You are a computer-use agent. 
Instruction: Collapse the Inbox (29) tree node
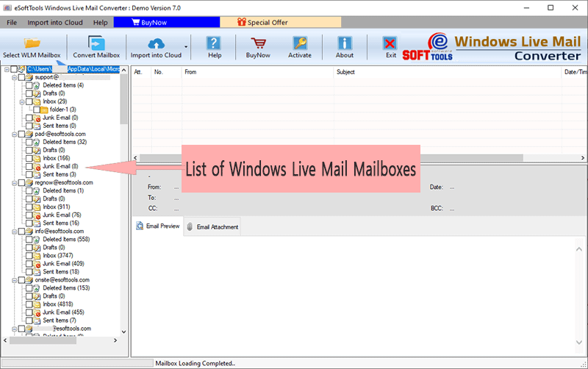(x=22, y=102)
